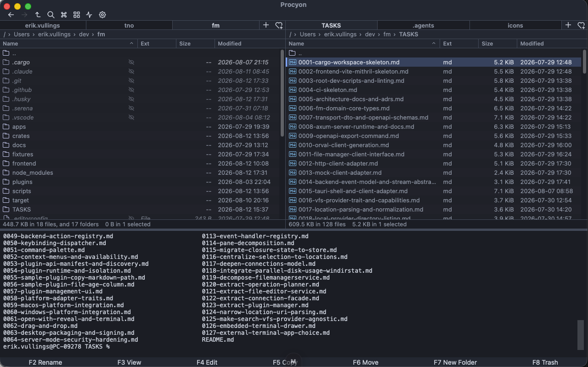Select file 0002-frontend-vite-mithril-skeleton.md
The image size is (588, 367).
(x=434, y=71)
